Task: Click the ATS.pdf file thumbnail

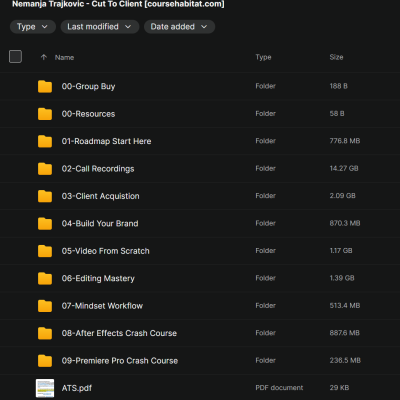Action: (45, 388)
